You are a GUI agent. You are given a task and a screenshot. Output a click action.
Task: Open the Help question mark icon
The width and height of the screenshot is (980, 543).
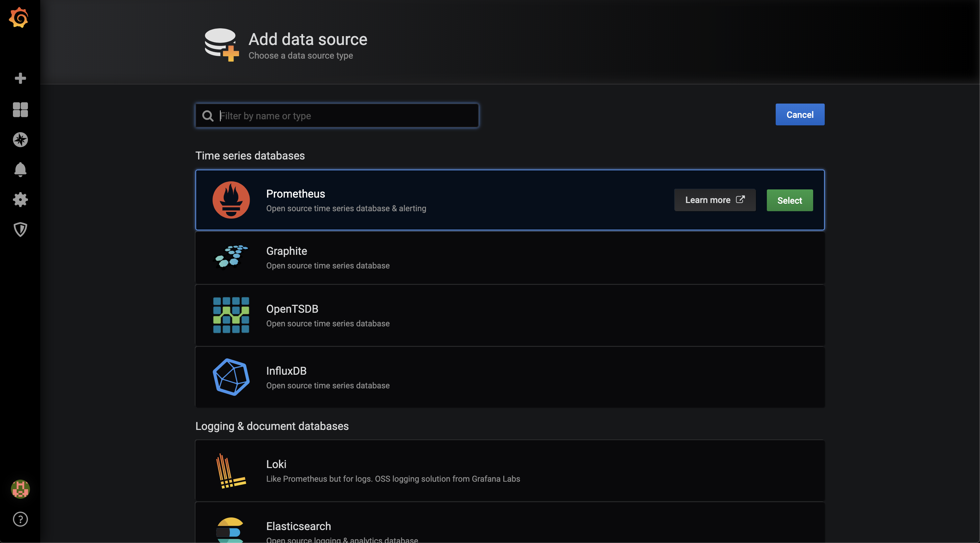tap(20, 519)
